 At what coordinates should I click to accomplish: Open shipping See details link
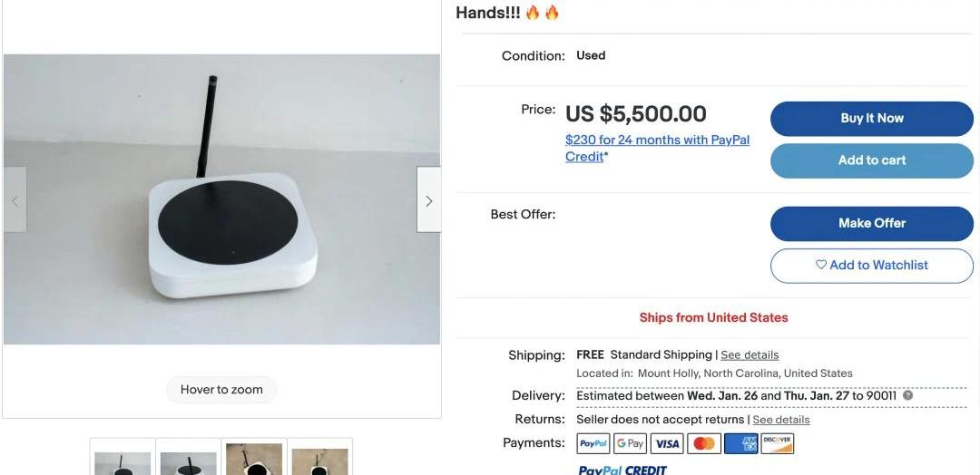point(750,355)
